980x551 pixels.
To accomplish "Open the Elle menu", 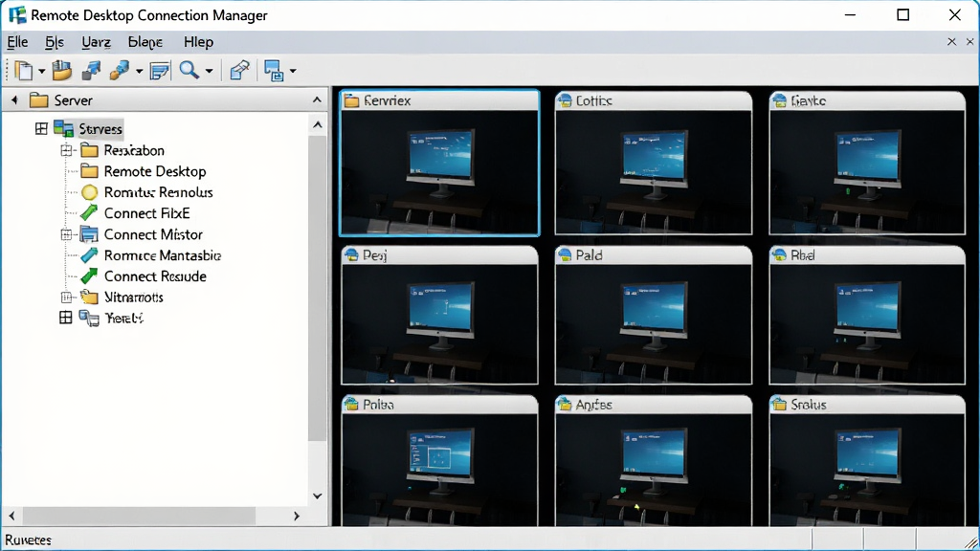I will (x=17, y=42).
